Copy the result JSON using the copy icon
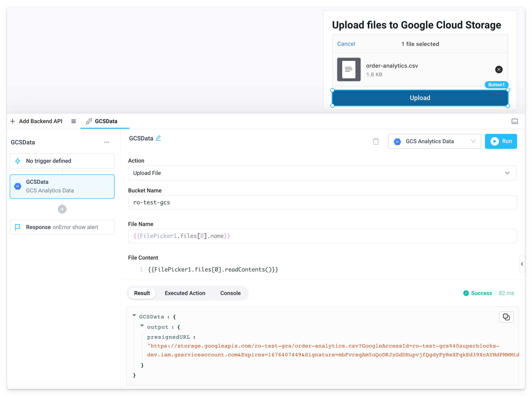 click(506, 317)
